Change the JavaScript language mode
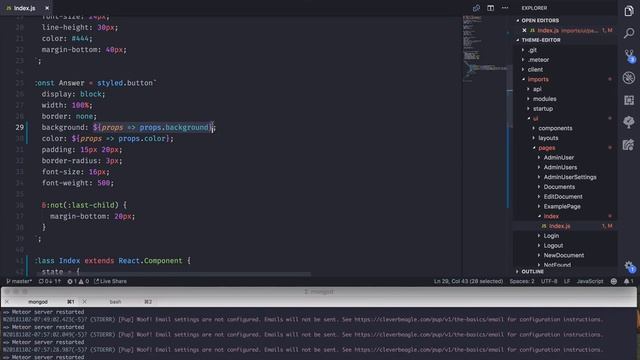640x360 pixels. pos(590,281)
